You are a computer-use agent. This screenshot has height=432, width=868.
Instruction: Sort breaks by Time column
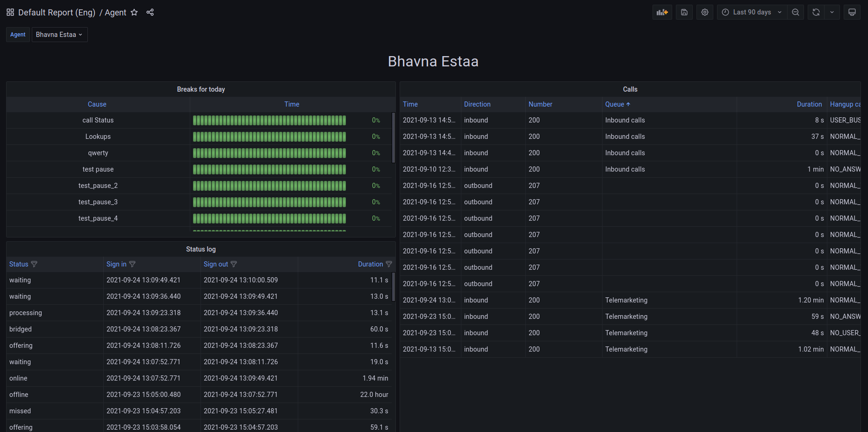(292, 104)
